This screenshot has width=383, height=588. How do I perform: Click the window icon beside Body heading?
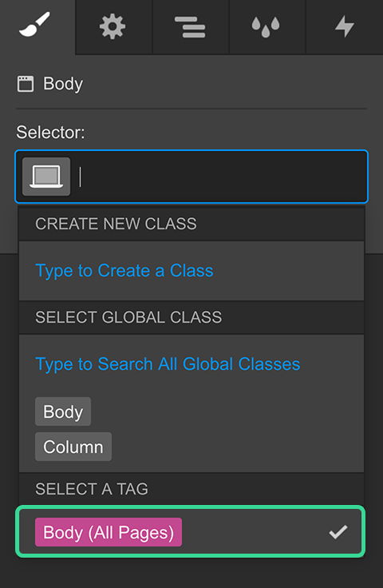tap(26, 84)
